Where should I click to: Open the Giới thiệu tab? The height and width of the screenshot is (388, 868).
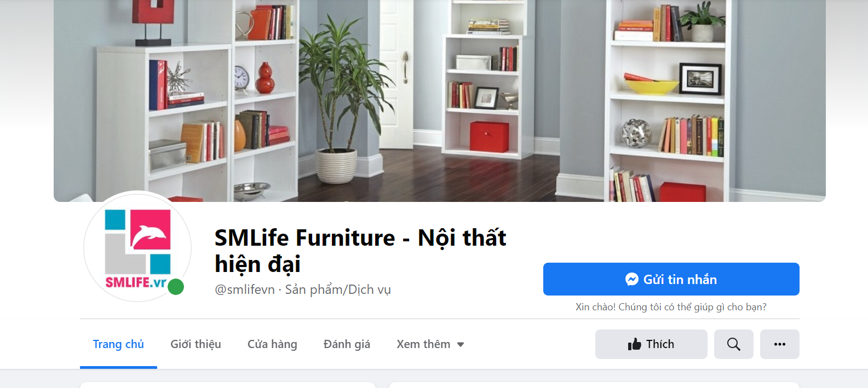196,344
